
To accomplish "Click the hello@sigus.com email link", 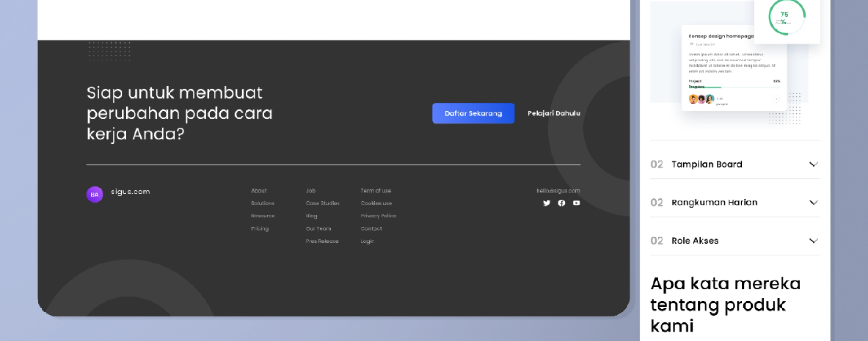I will (558, 191).
